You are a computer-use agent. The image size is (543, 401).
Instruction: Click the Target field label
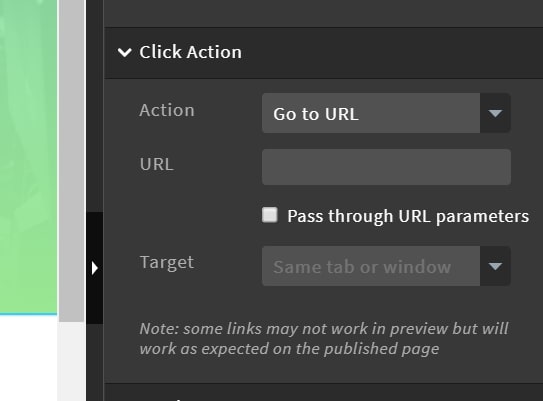tap(167, 262)
